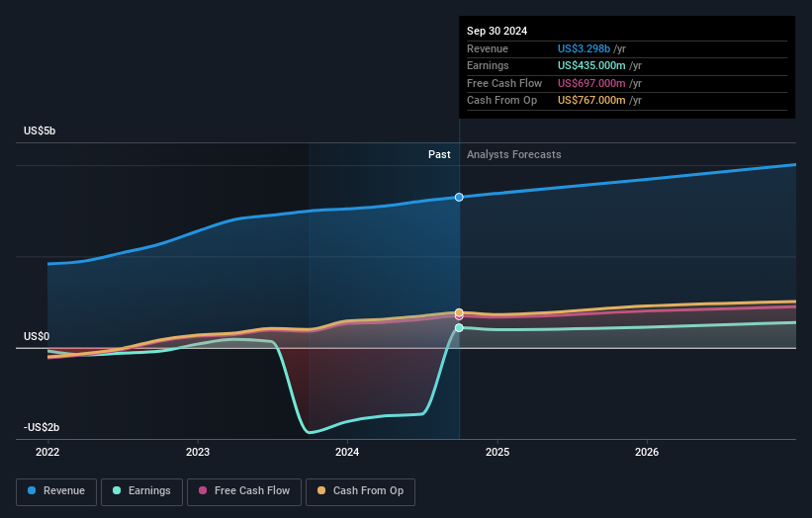Toggle the Revenue legend button
812x518 pixels.
click(x=56, y=491)
